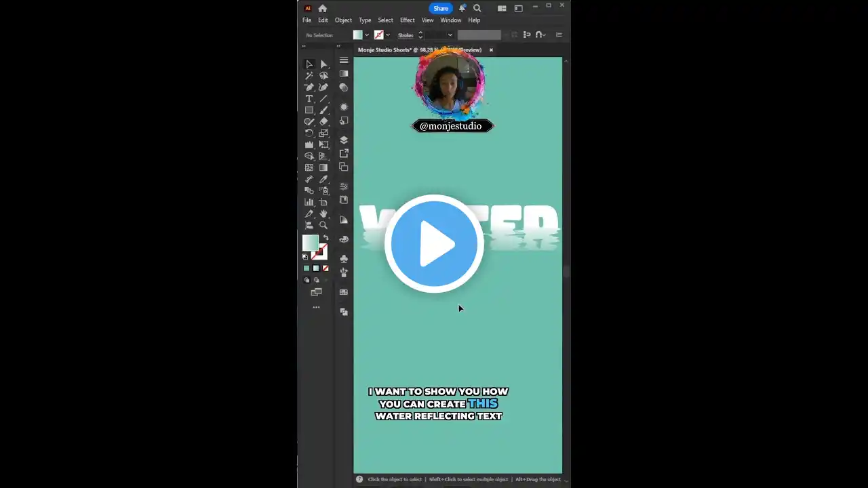Select the Rectangle tool
This screenshot has height=488, width=868.
[x=309, y=110]
